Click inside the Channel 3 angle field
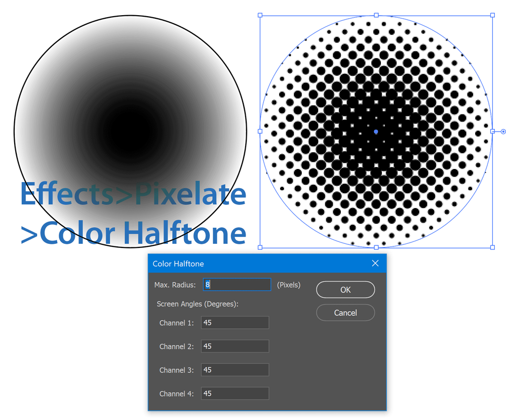This screenshot has height=420, width=506. (235, 370)
